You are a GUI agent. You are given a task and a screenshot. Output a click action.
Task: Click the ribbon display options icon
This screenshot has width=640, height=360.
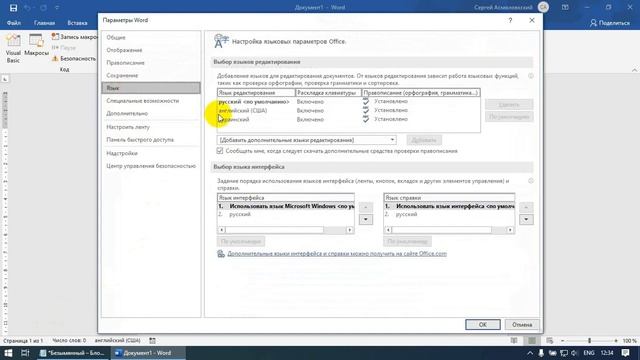pos(565,7)
